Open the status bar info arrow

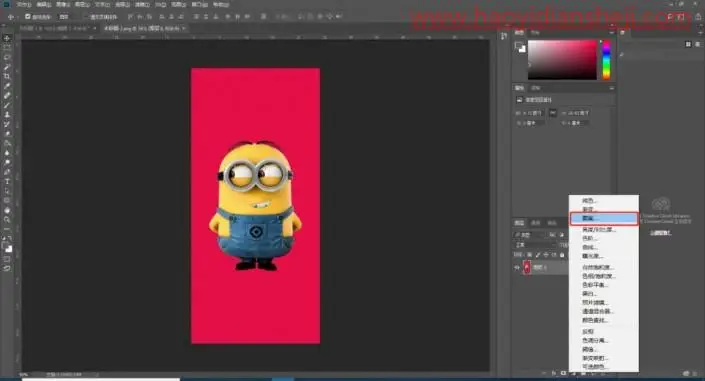96,374
